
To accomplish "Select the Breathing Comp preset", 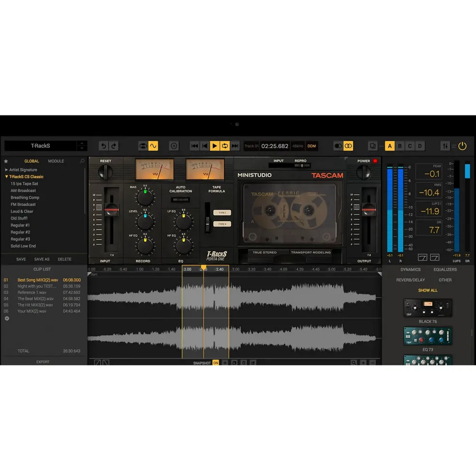I will (x=25, y=198).
